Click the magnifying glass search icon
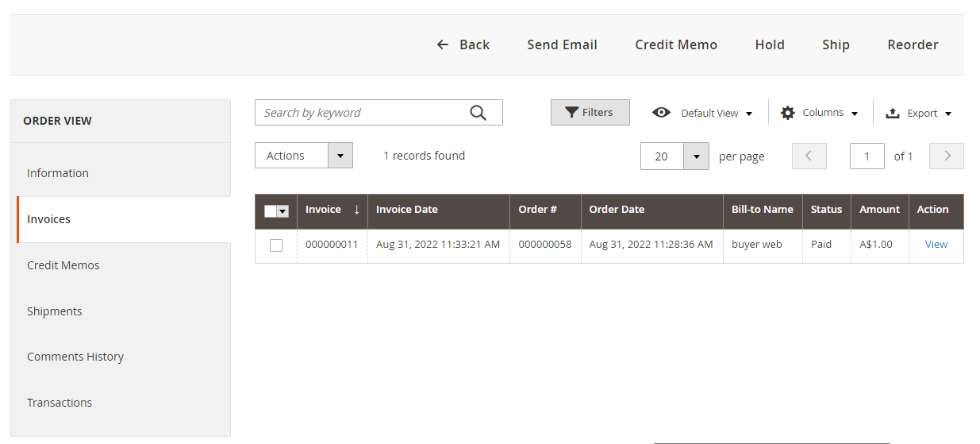The height and width of the screenshot is (444, 980). pos(478,113)
